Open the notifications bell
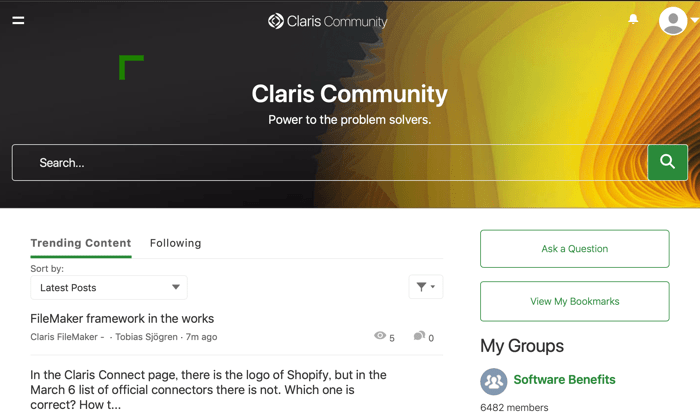This screenshot has width=700, height=420. point(633,19)
